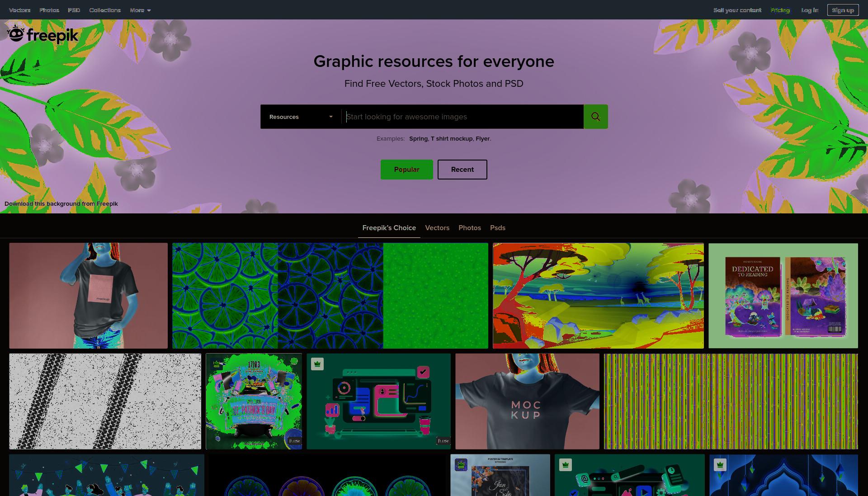
Task: Click crown badge on email marketing illustration
Action: [x=566, y=464]
